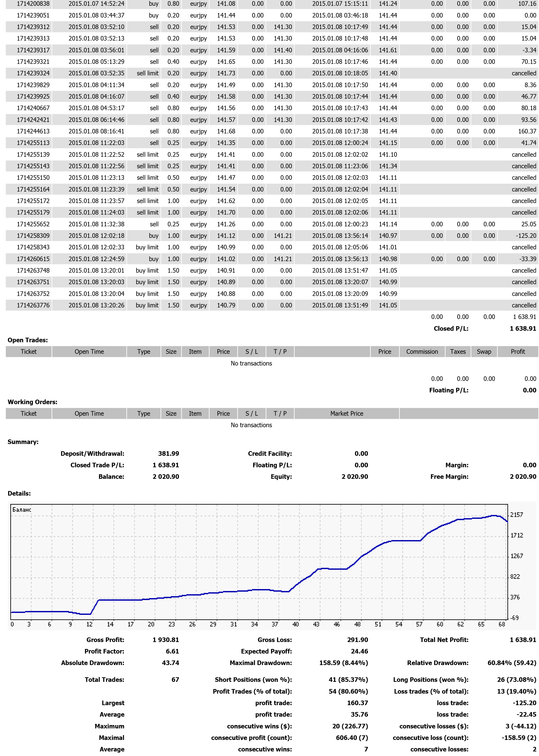This screenshot has height=756, width=539.
Task: Click the balance chart label Баланс
Action: (x=22, y=510)
